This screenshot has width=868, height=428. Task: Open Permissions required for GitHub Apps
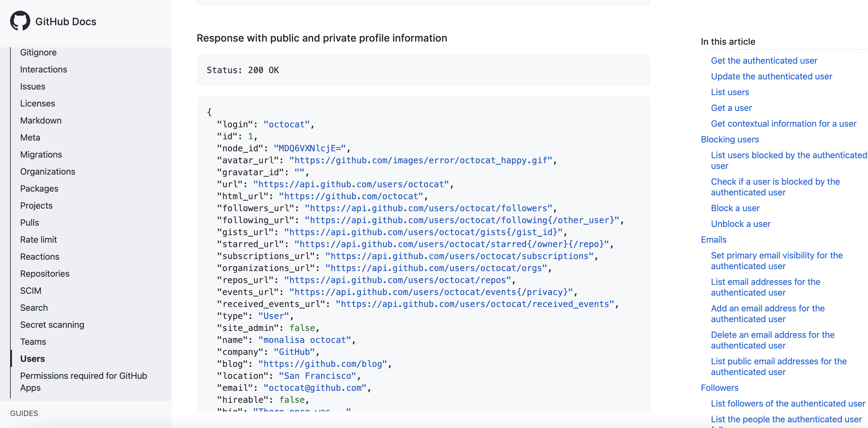point(84,381)
